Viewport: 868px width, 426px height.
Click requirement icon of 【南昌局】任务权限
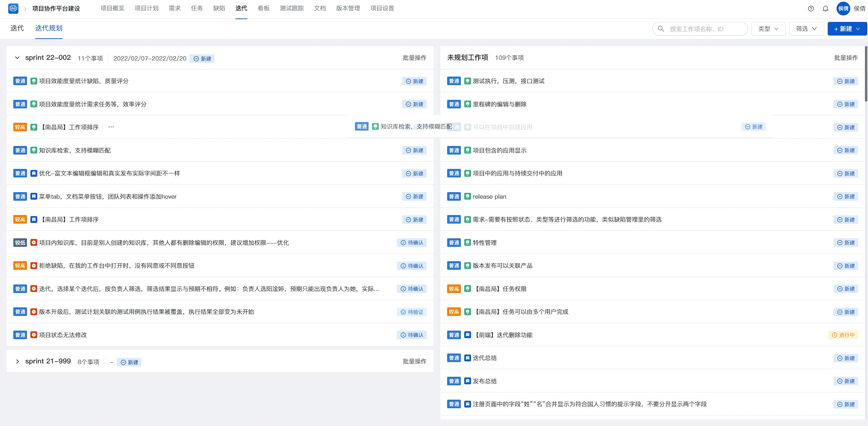pos(467,289)
